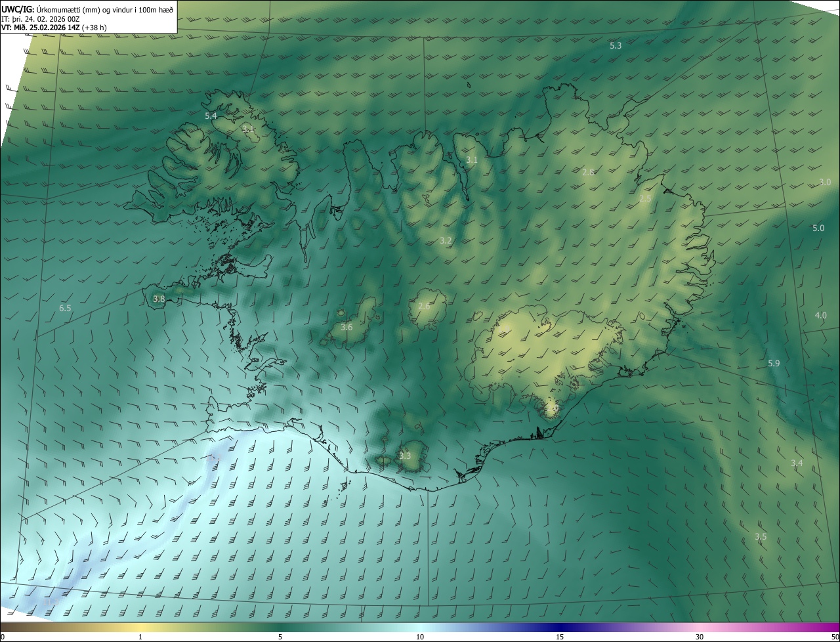Viewport: 840px width, 642px height.
Task: Click the colorbar tick label "15"
Action: click(560, 637)
